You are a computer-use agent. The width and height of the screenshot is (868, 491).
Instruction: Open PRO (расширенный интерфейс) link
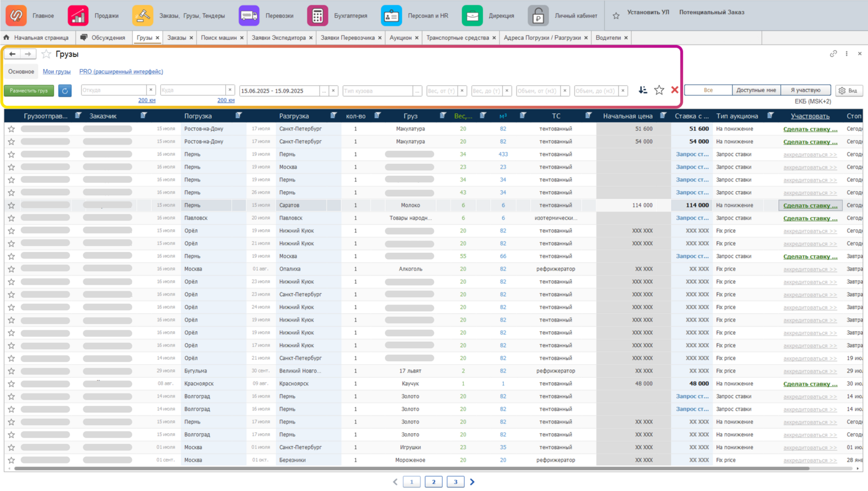coord(121,72)
